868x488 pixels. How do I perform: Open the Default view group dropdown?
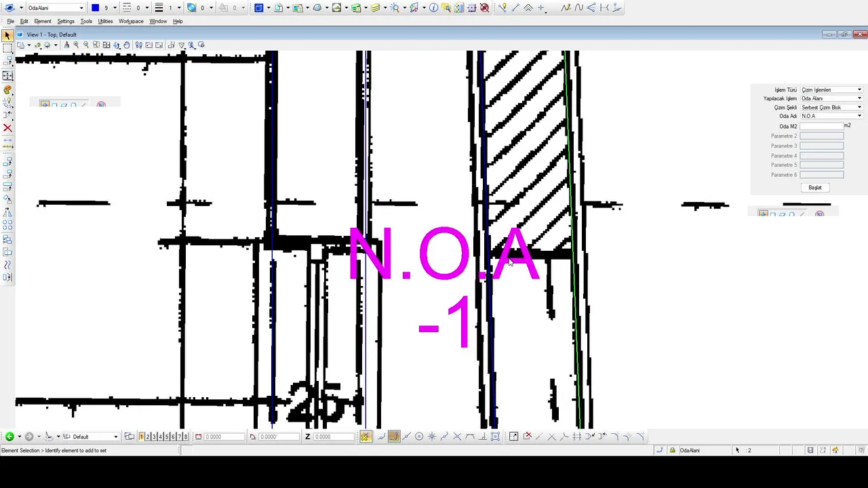coord(116,436)
